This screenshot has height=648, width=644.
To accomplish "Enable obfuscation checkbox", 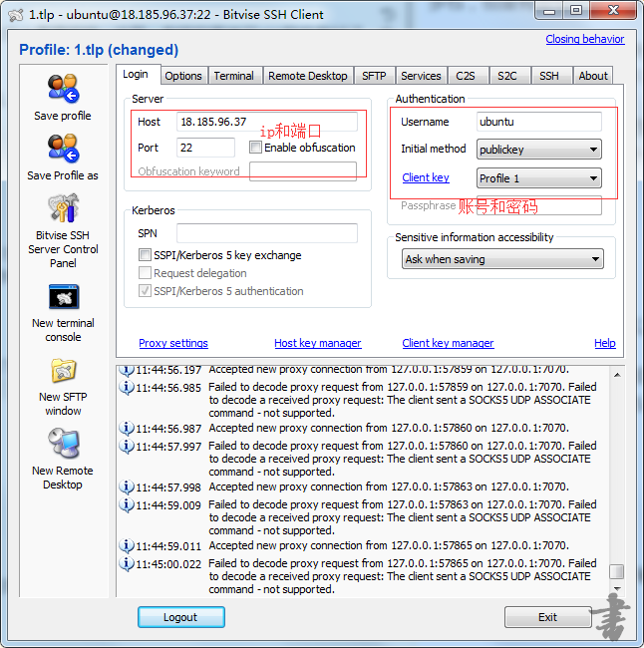I will 255,148.
